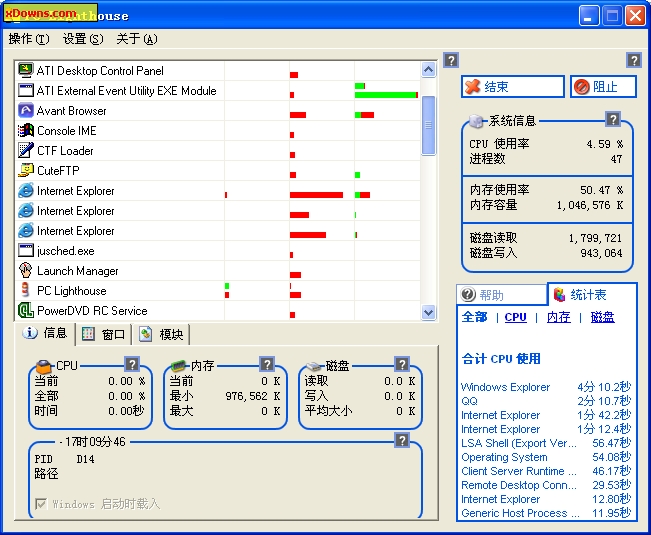Open help for 系统信息 panel
Image resolution: width=651 pixels, height=535 pixels.
point(613,119)
